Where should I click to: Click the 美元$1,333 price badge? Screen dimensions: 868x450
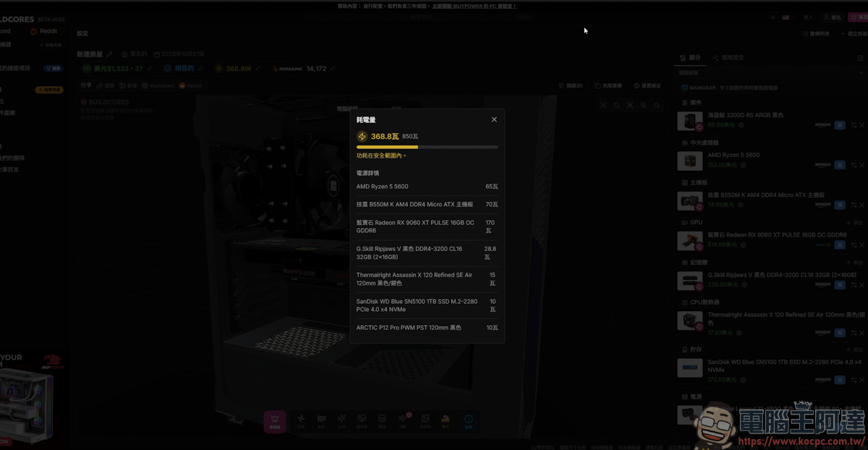click(118, 69)
